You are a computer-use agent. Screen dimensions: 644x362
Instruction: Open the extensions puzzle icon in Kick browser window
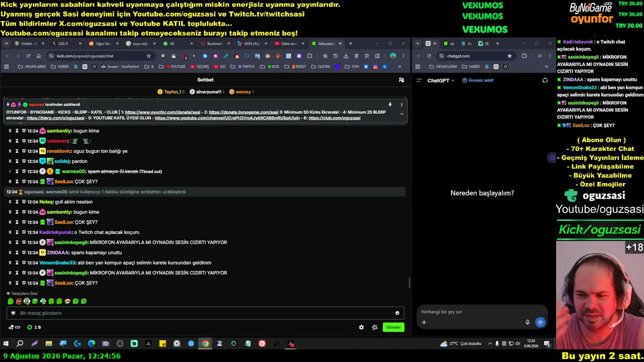tap(309, 56)
